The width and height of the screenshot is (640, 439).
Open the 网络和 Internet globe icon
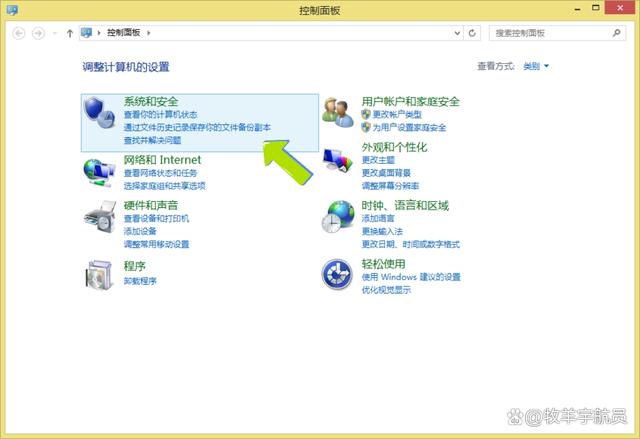[x=99, y=173]
